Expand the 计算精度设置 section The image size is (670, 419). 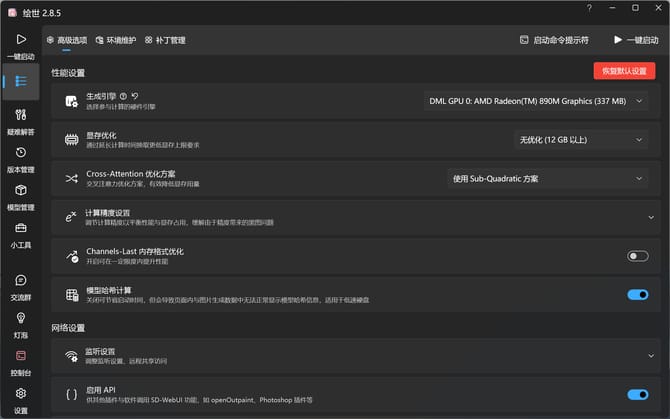pos(650,217)
